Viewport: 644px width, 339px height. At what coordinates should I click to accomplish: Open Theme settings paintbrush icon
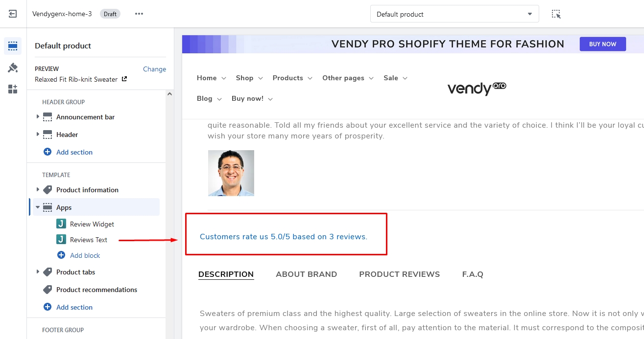click(x=13, y=68)
